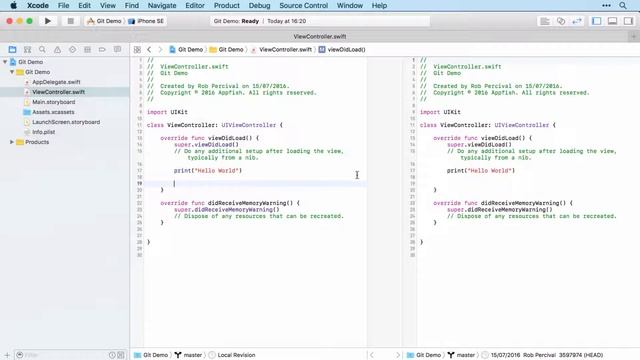Toggle the Debug area
This screenshot has width=640, height=360.
pos(613,21)
